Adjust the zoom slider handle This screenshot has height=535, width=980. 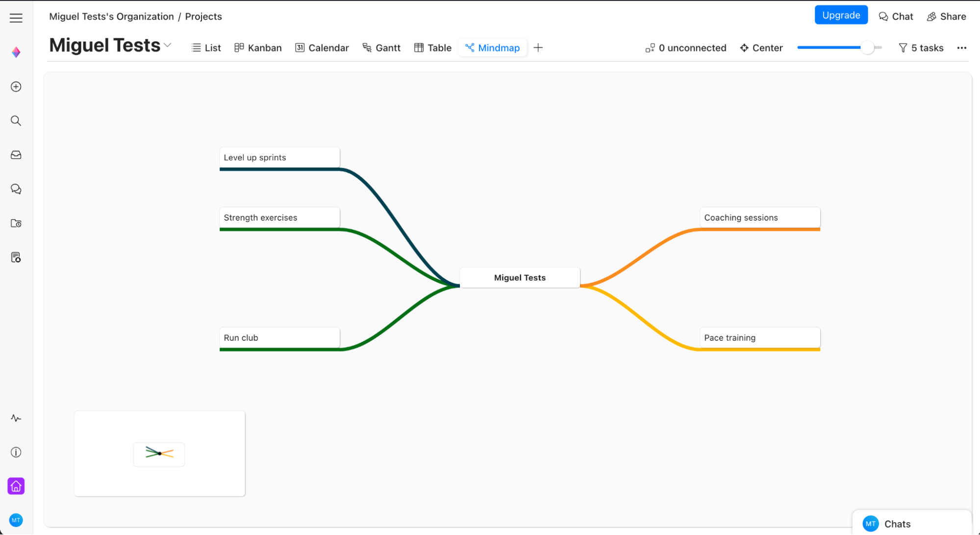[868, 48]
